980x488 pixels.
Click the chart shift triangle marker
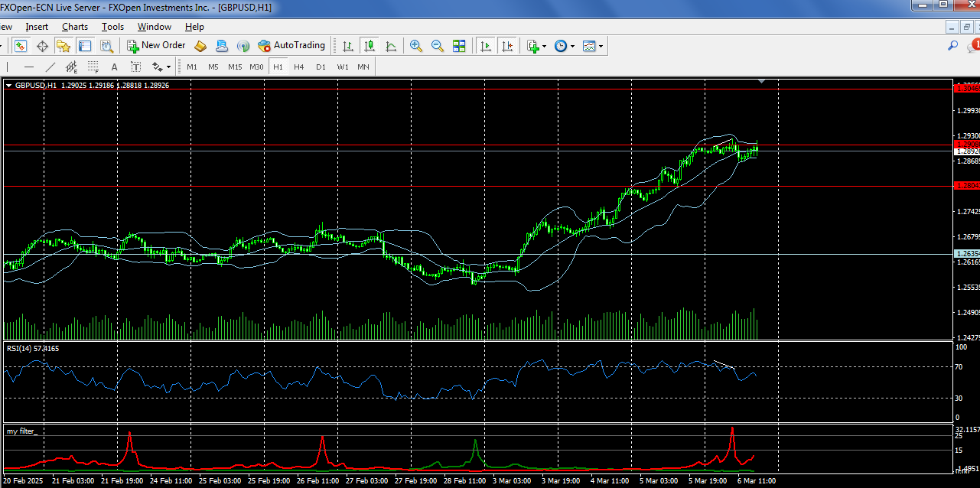(762, 81)
